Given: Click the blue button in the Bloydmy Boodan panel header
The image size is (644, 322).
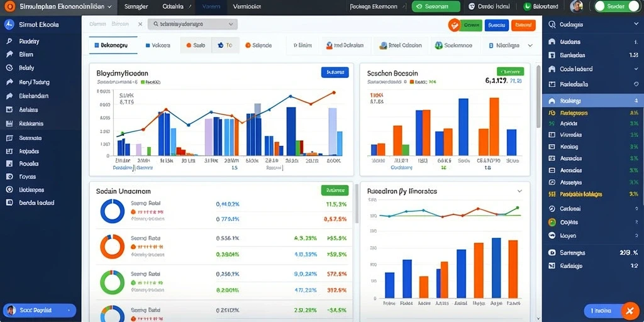Looking at the screenshot, I should tap(335, 72).
